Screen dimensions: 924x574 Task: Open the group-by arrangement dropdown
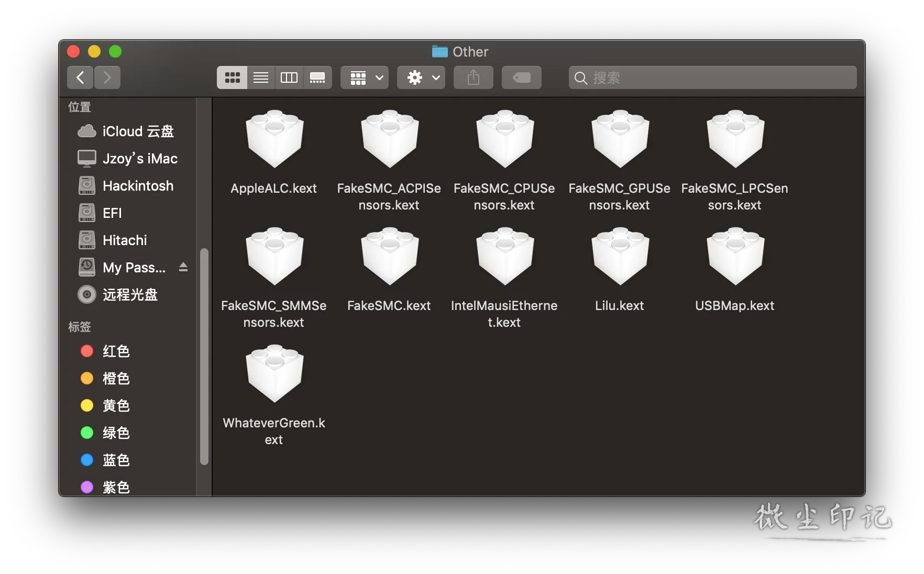[x=365, y=78]
